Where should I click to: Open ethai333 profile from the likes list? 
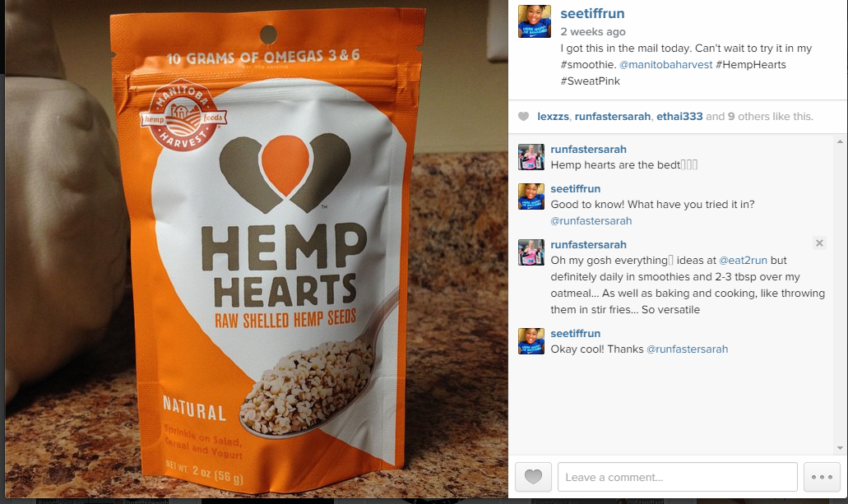point(679,116)
